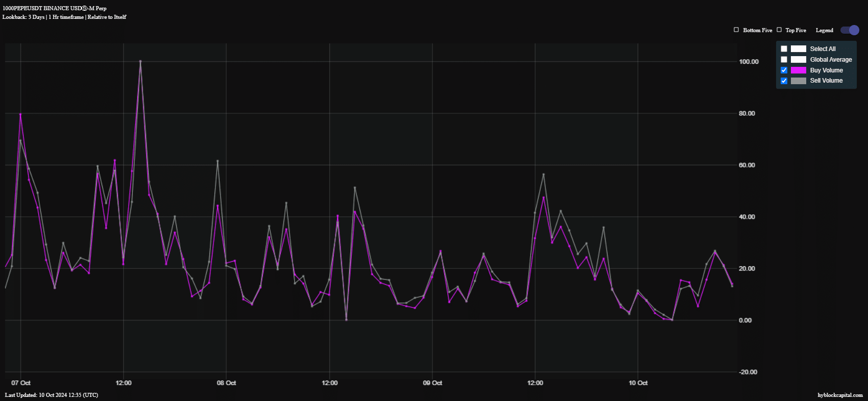The width and height of the screenshot is (868, 401).
Task: Click the Top Five label text
Action: pos(796,30)
